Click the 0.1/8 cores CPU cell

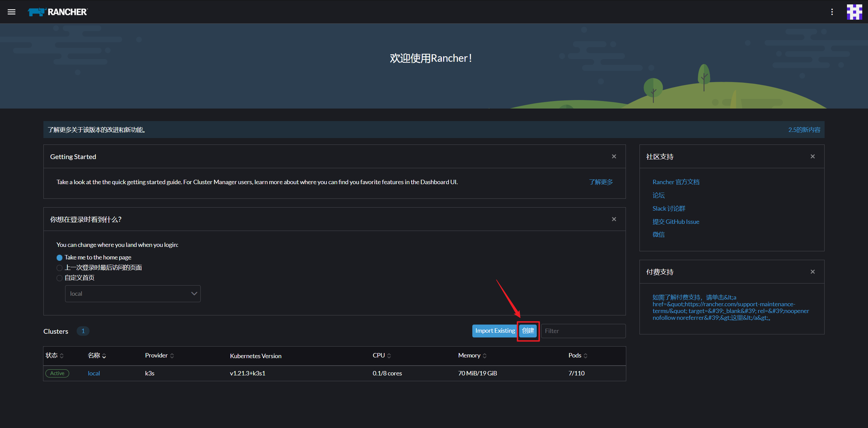(x=387, y=373)
